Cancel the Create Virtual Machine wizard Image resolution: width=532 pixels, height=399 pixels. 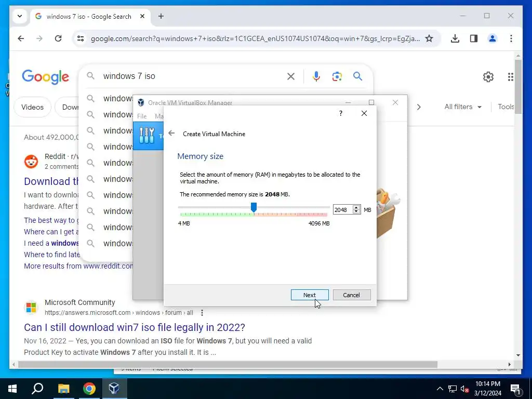click(352, 295)
